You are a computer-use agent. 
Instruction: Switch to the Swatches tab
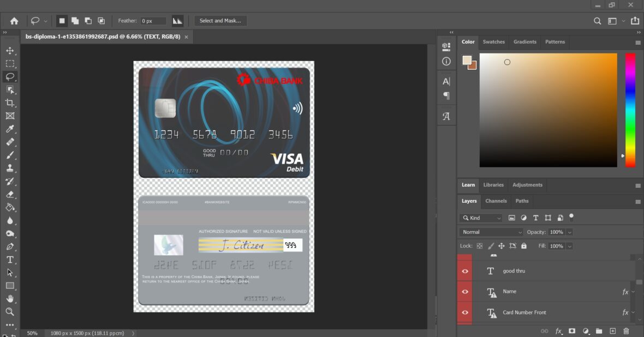click(494, 42)
